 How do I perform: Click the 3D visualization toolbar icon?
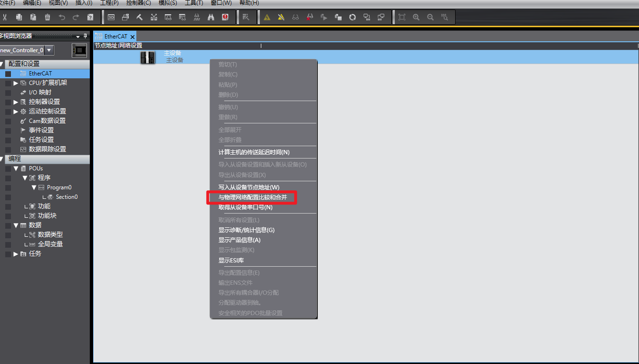click(111, 18)
